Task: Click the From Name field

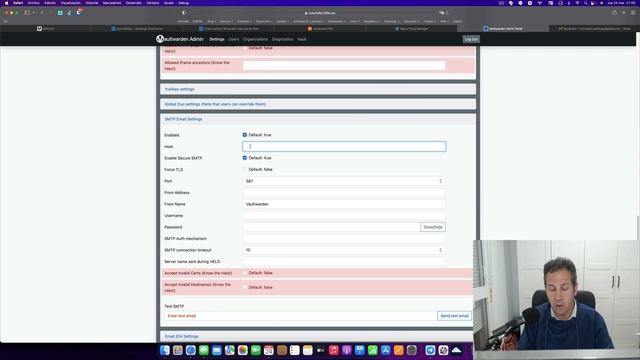Action: point(344,204)
